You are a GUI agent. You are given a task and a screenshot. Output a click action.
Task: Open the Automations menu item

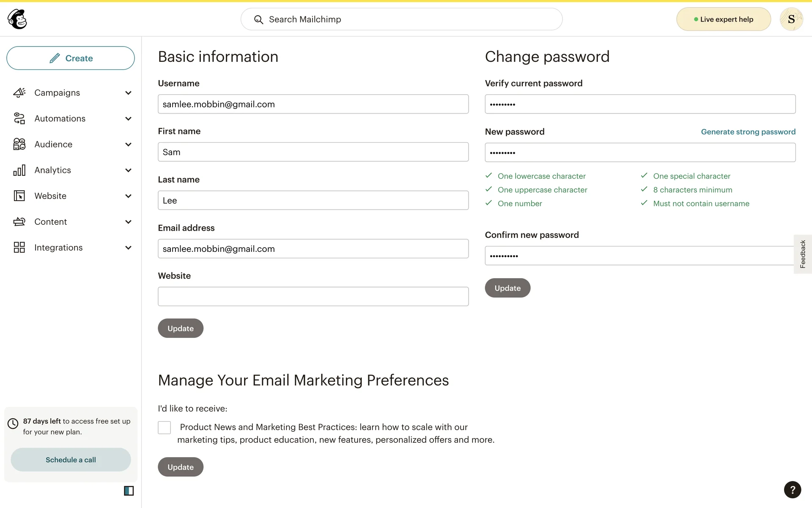[x=60, y=119]
